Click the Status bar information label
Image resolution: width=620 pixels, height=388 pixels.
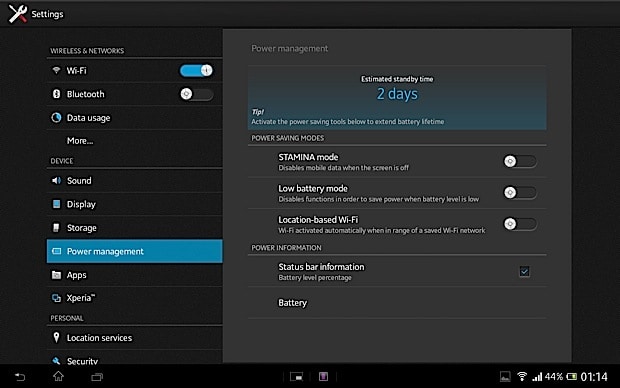click(321, 267)
